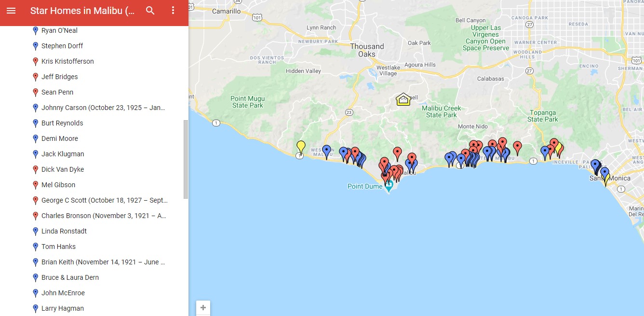This screenshot has height=316, width=644.
Task: Select Linda Ronstadt in the list
Action: 64,231
